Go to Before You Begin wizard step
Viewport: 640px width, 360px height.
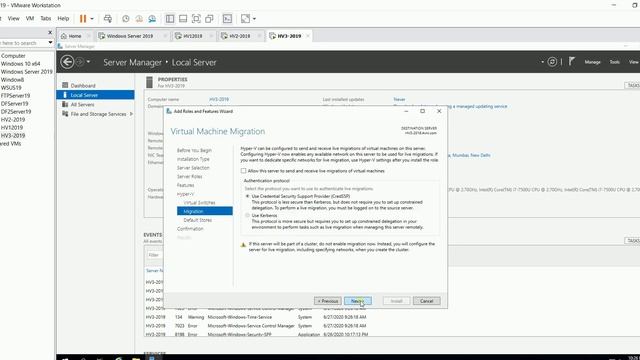194,150
